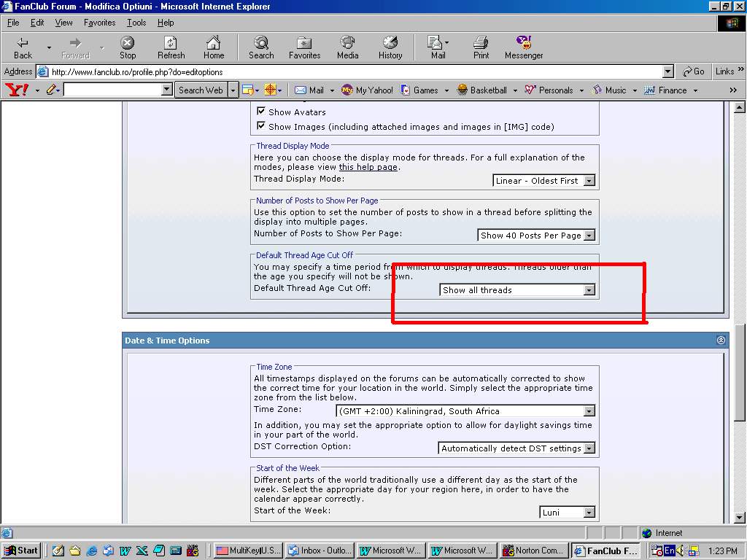
Task: Expand the Yahoo search box dropdown
Action: coord(166,90)
